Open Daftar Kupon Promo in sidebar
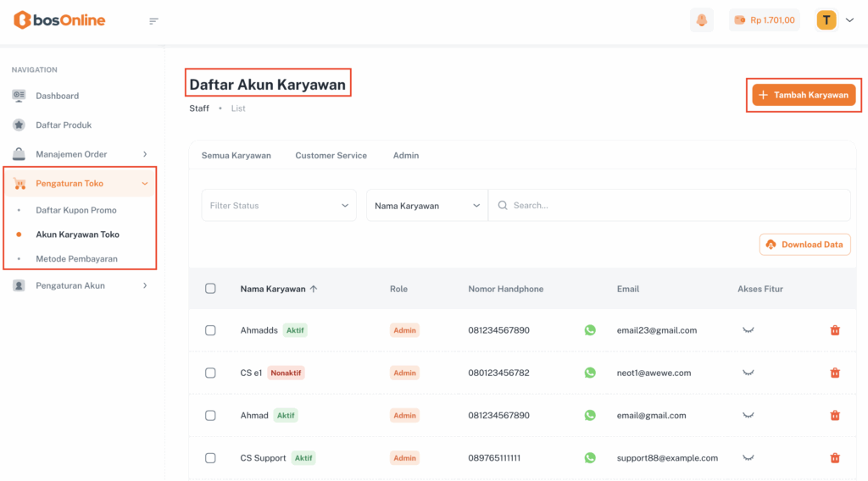 (76, 210)
